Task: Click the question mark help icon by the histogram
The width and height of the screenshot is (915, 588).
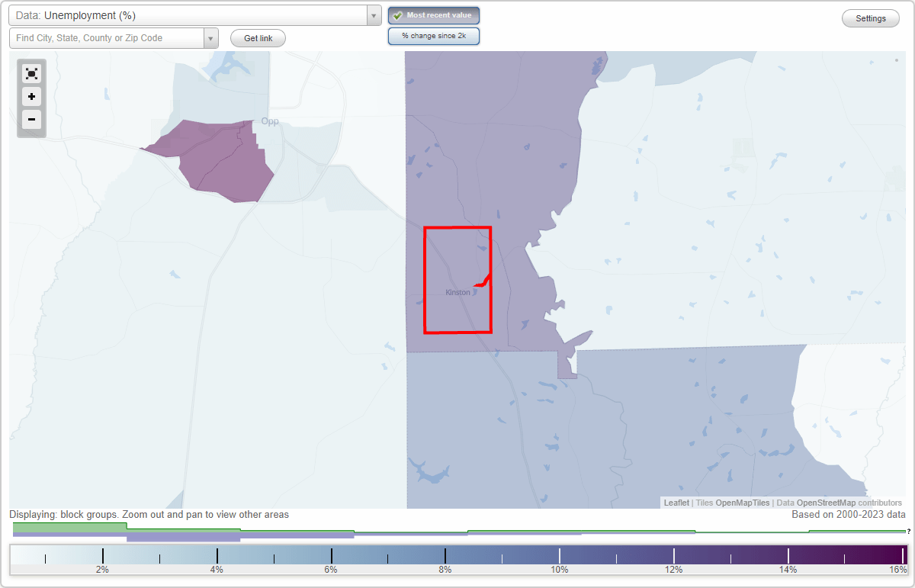Action: [x=908, y=531]
